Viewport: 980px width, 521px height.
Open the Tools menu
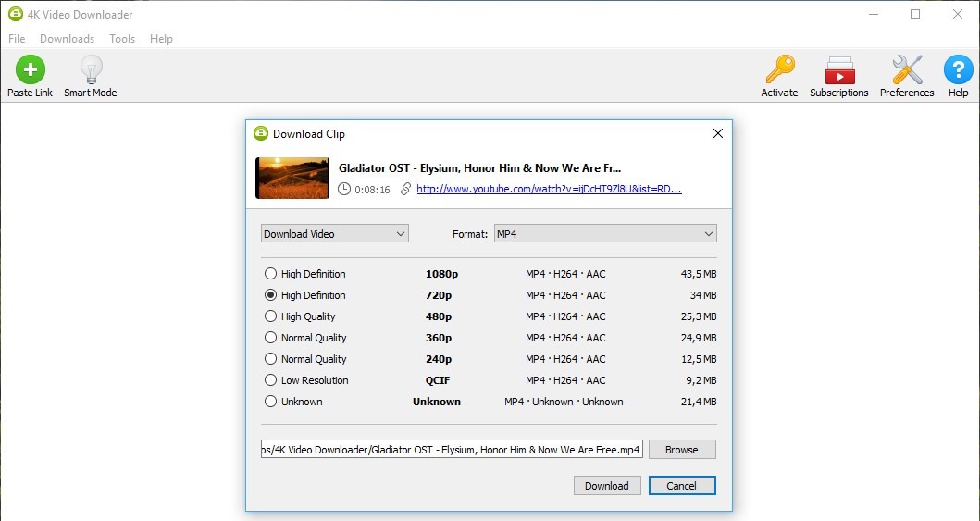coord(122,38)
